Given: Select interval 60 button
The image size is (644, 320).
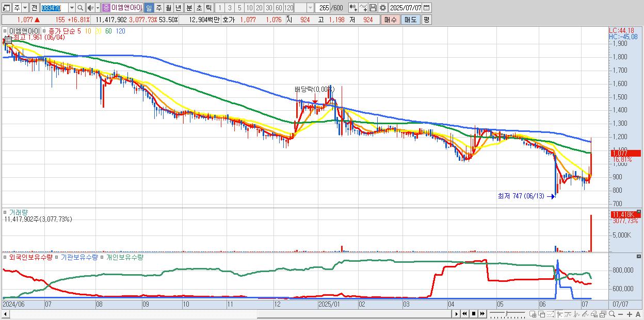Looking at the screenshot, I should pos(279,8).
